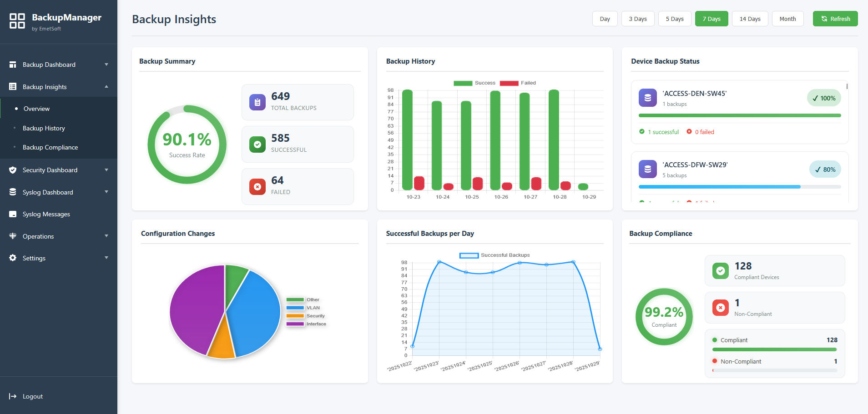
Task: Toggle the Success legend in Backup History
Action: pyautogui.click(x=475, y=83)
